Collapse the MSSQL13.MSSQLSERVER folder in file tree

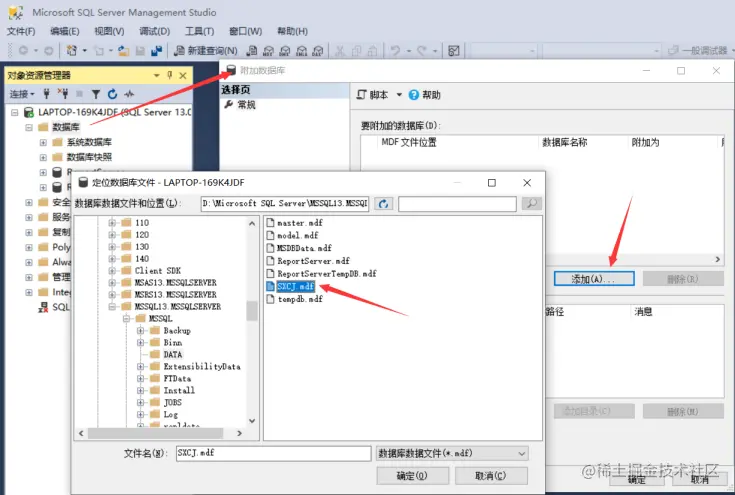[x=112, y=307]
